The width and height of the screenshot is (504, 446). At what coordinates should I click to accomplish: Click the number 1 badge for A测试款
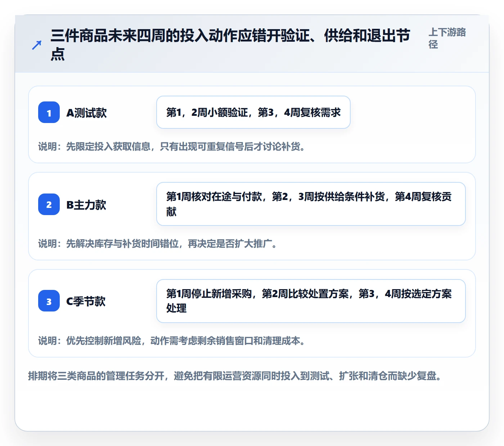(x=49, y=112)
